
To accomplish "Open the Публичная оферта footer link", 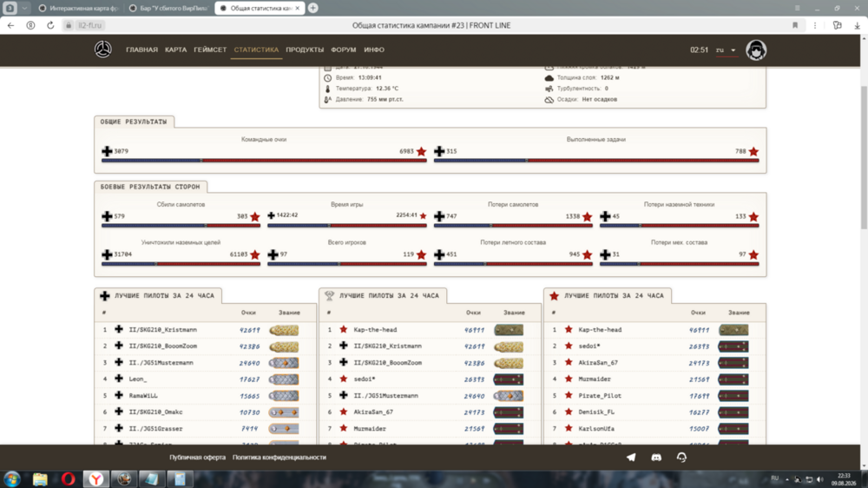I will pyautogui.click(x=198, y=458).
